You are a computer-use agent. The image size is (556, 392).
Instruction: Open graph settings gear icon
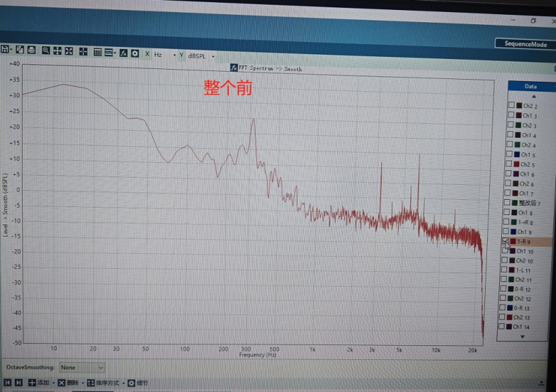tap(135, 53)
